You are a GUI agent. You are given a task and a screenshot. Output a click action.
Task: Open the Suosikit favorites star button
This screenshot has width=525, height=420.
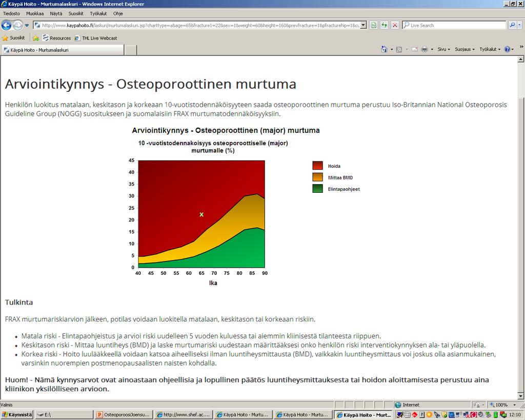click(x=14, y=38)
